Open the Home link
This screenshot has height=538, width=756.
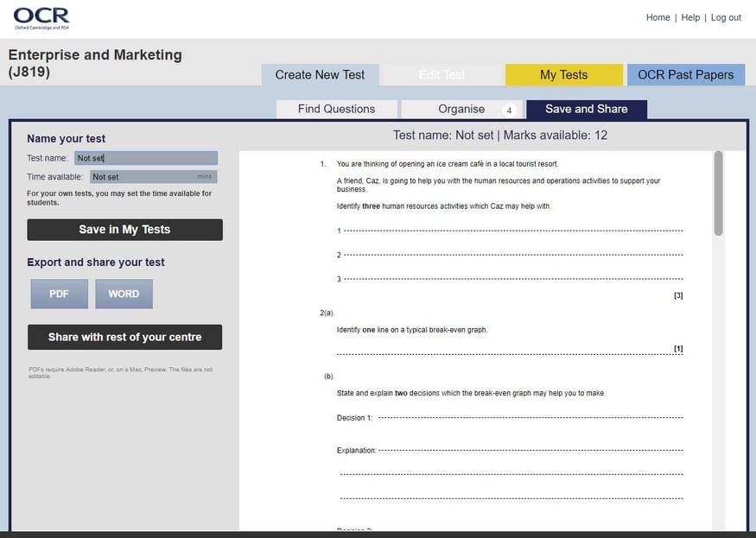point(658,16)
